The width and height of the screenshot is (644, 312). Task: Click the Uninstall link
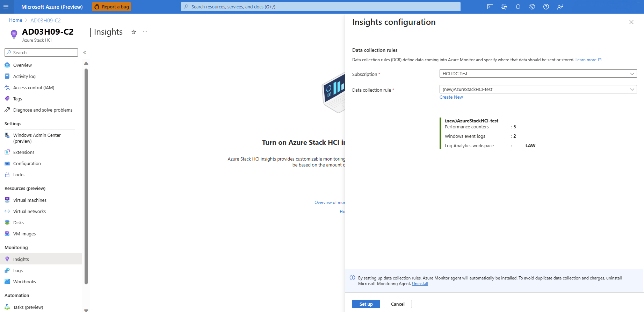pyautogui.click(x=420, y=284)
